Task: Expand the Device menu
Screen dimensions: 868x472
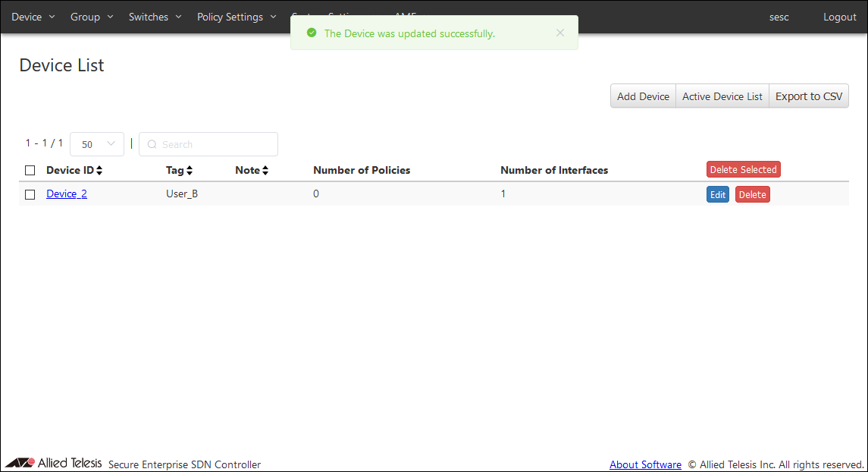Action: tap(33, 17)
